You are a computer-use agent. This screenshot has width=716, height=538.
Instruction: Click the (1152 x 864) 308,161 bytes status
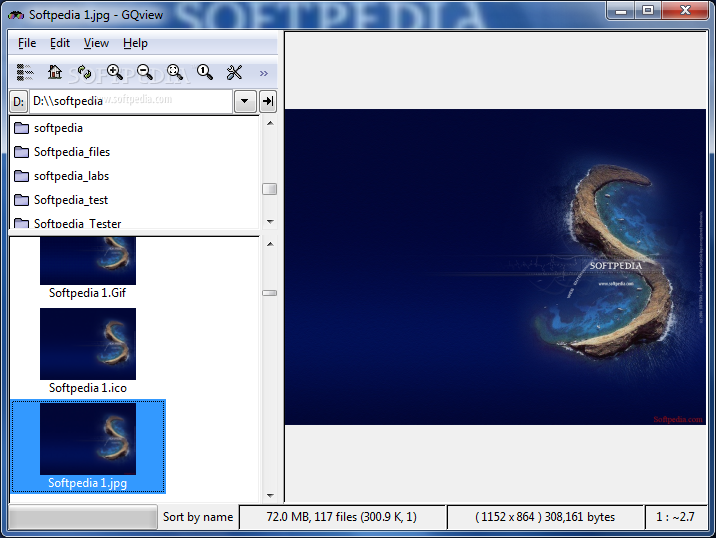click(x=545, y=517)
